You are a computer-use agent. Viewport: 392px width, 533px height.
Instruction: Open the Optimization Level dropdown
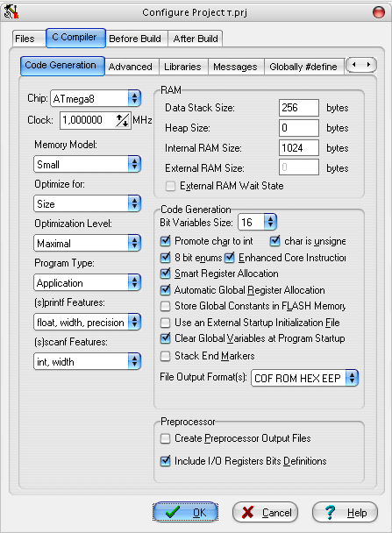tap(88, 244)
